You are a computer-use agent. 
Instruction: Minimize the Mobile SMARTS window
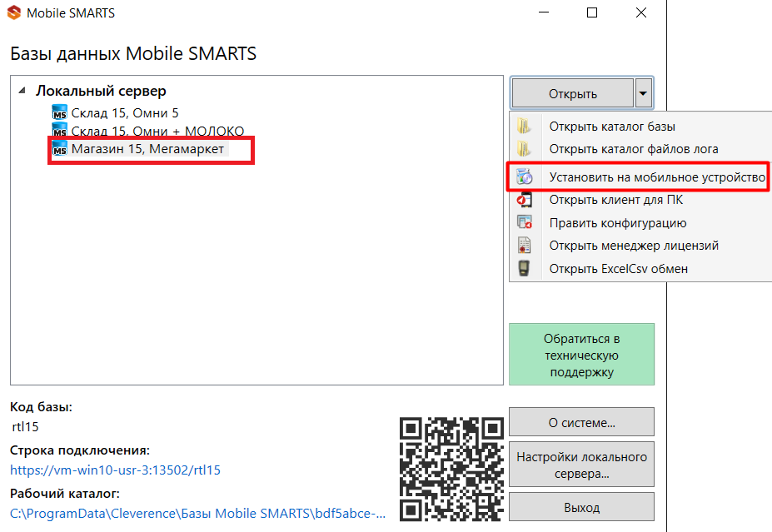544,12
